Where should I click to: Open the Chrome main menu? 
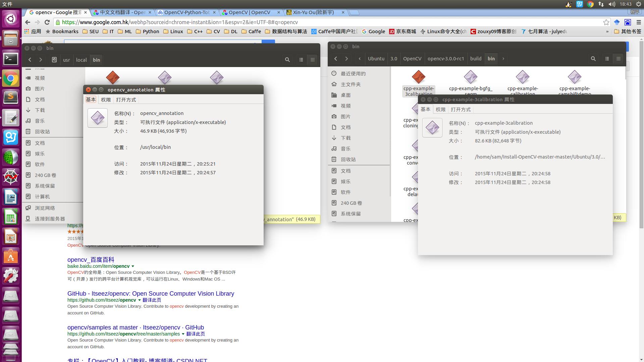639,22
